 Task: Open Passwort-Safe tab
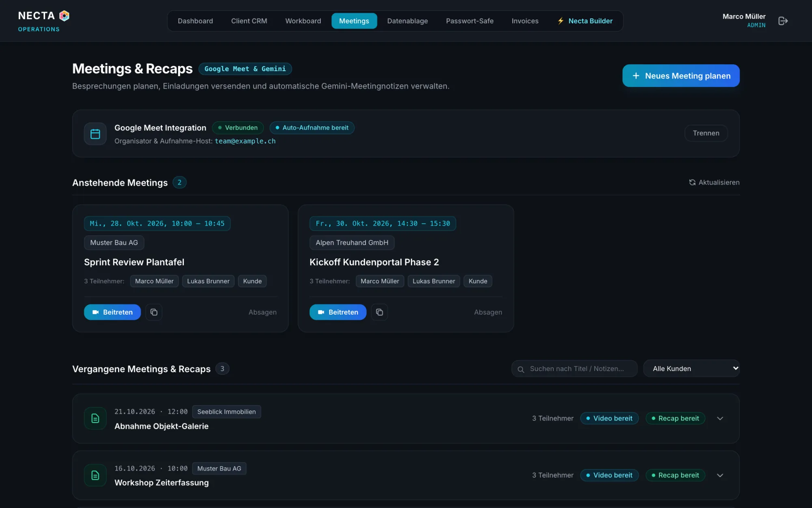coord(469,21)
